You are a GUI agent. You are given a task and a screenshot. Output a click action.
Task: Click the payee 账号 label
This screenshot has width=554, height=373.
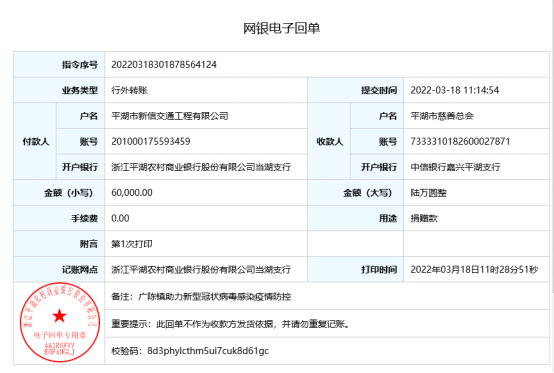coord(388,142)
